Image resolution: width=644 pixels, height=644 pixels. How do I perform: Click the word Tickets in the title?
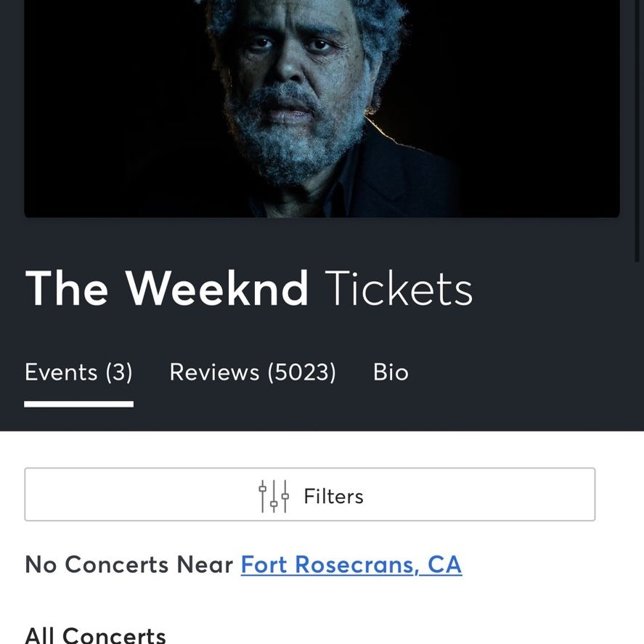pyautogui.click(x=399, y=288)
